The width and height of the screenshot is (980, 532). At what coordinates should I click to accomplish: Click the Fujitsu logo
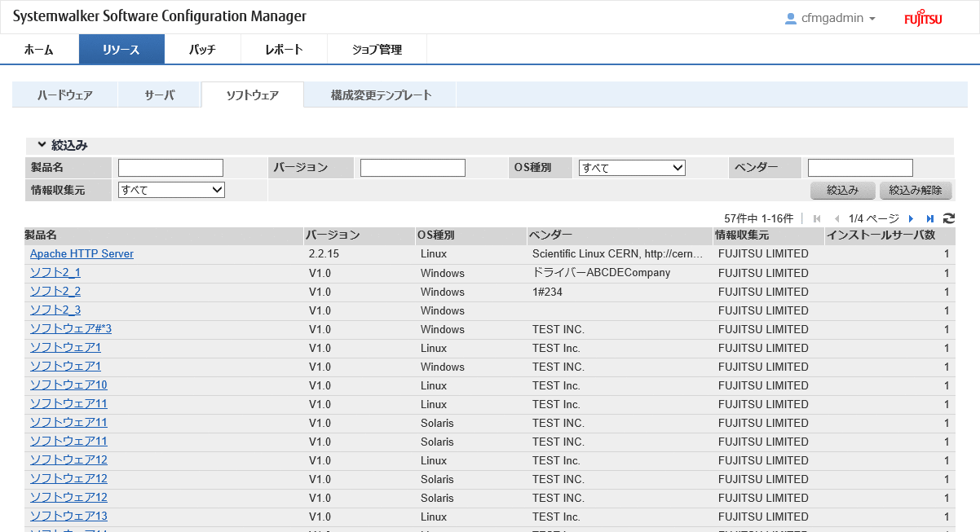pos(923,18)
